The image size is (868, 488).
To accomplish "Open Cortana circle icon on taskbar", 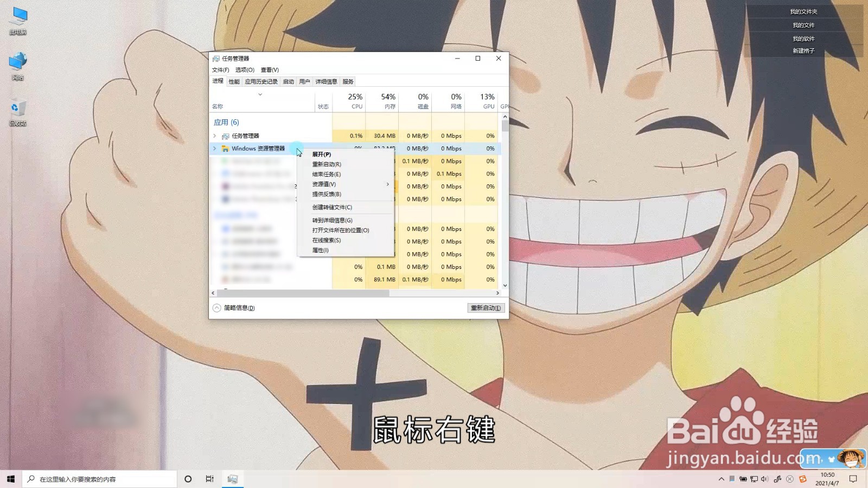I will click(188, 479).
